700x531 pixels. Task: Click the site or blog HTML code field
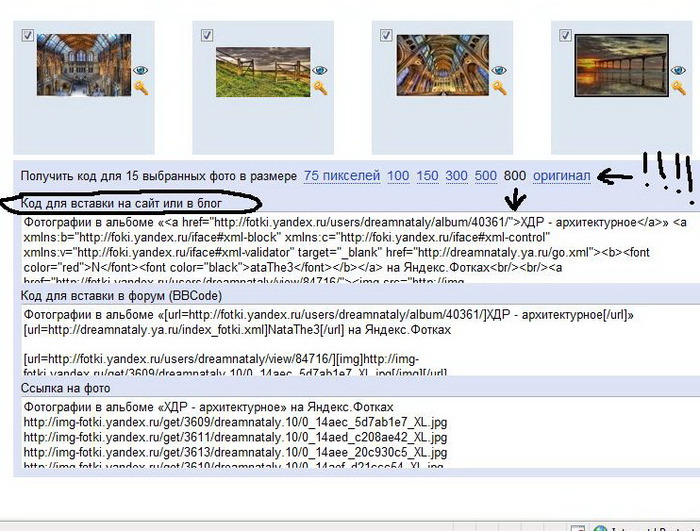(x=360, y=248)
